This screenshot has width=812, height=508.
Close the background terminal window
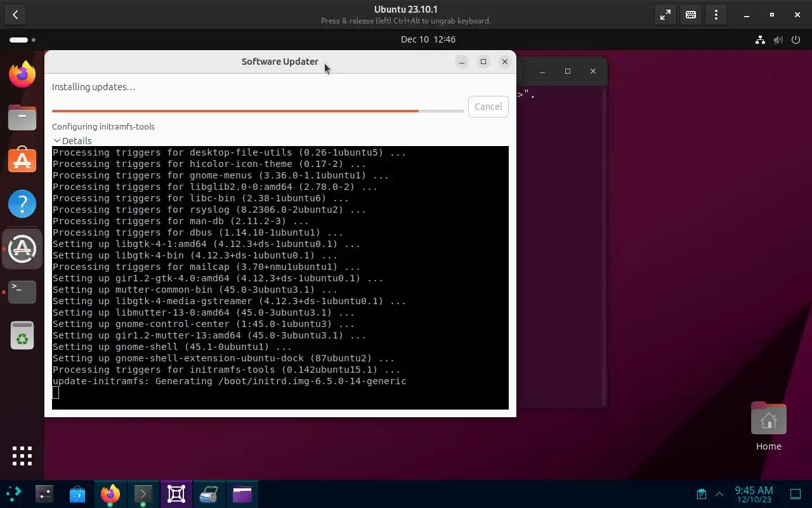[x=593, y=71]
